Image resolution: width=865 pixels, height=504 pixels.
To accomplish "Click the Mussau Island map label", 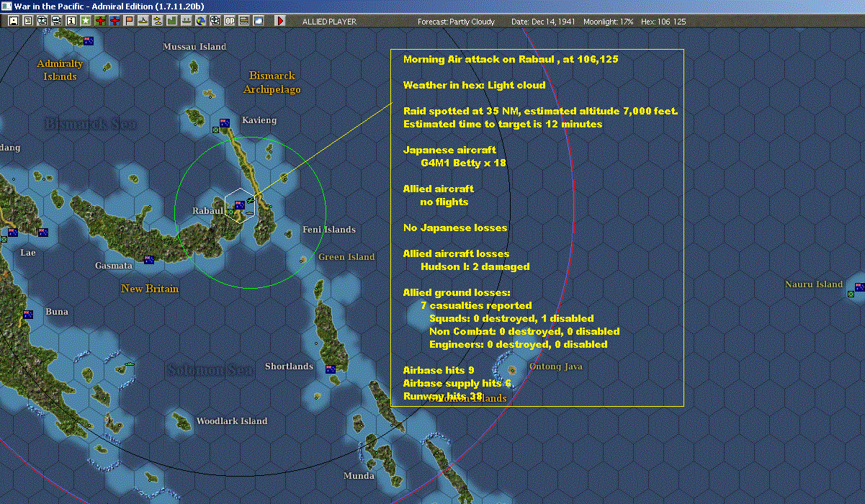I will pyautogui.click(x=194, y=47).
